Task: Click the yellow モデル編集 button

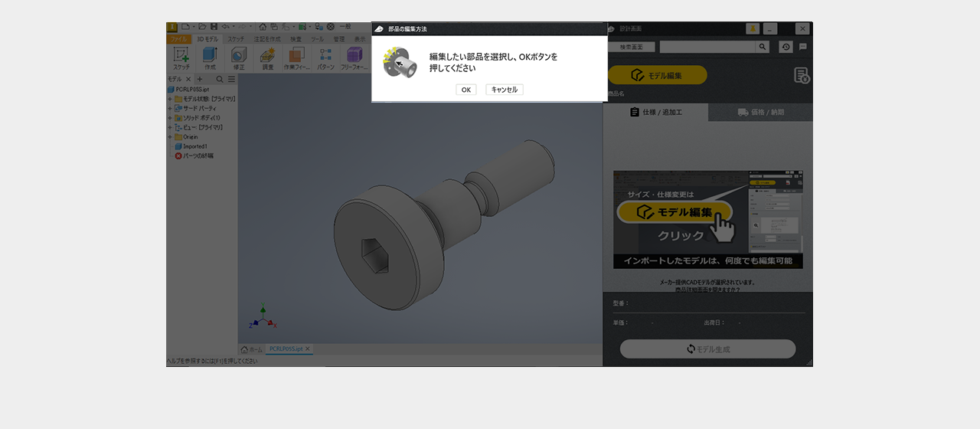Action: (x=657, y=75)
